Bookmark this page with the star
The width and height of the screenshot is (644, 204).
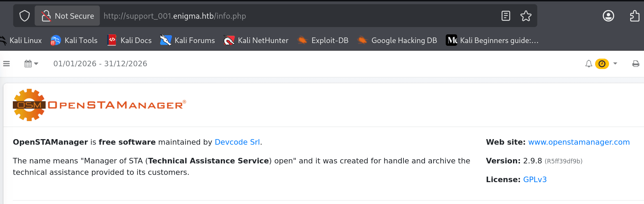[526, 16]
